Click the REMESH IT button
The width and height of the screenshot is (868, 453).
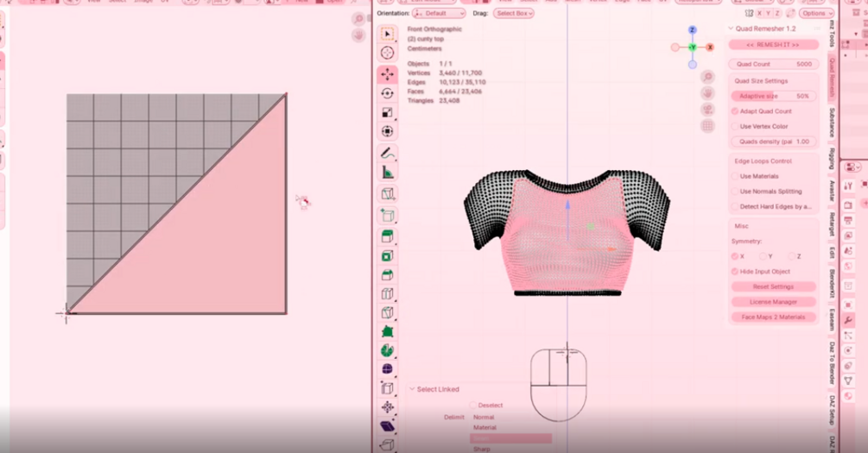(x=773, y=45)
